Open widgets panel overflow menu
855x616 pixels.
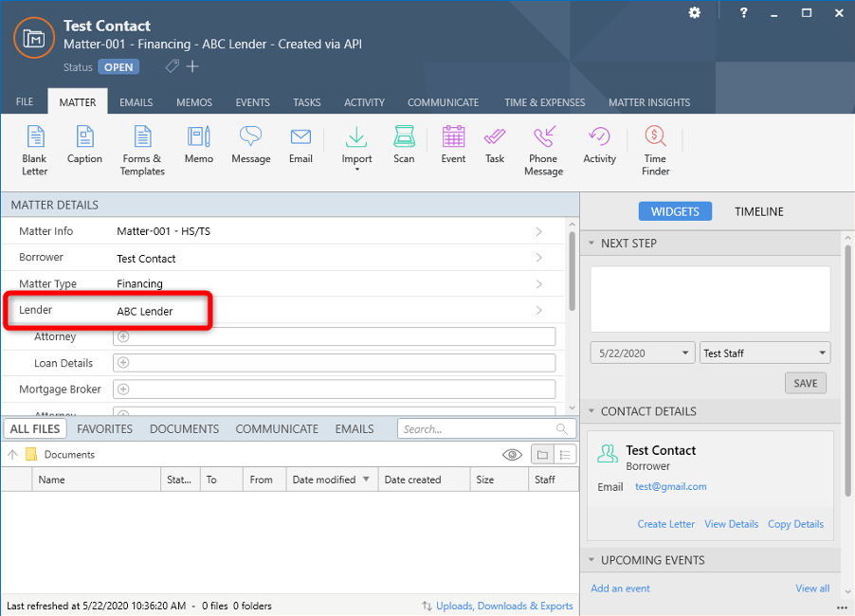(x=842, y=607)
